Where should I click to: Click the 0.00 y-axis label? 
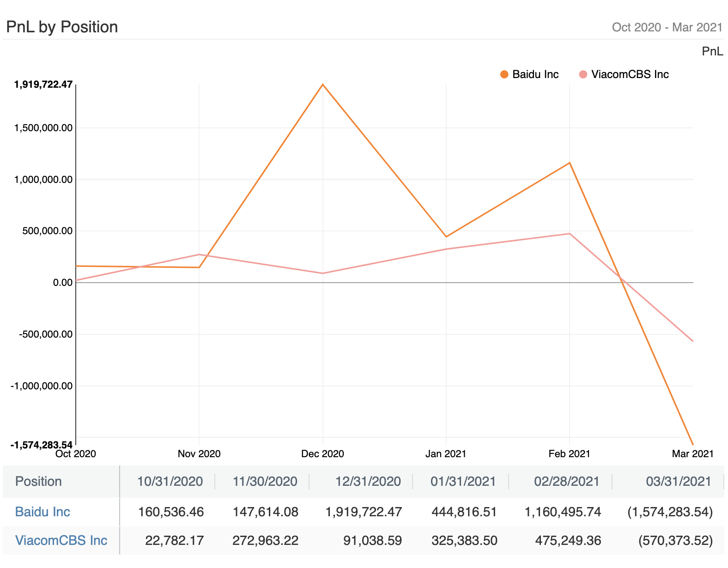click(x=63, y=283)
